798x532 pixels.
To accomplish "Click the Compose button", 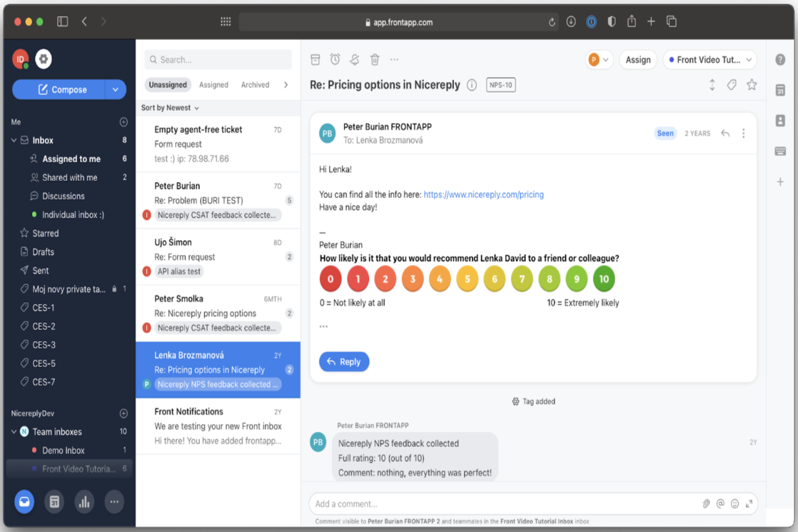I will (59, 90).
